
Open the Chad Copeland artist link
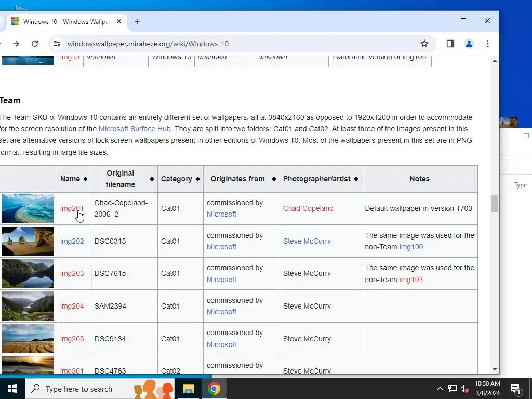pos(308,208)
